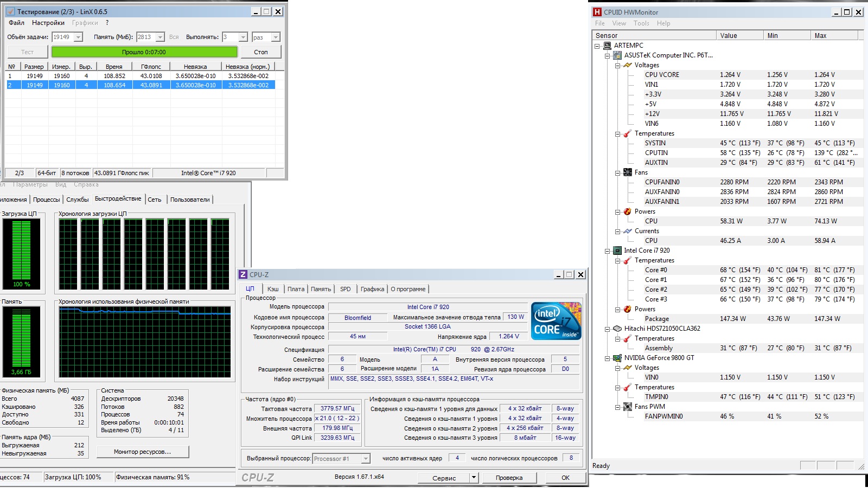Click the Currents icon in HWMonitor
This screenshot has height=488, width=868.
[x=628, y=231]
